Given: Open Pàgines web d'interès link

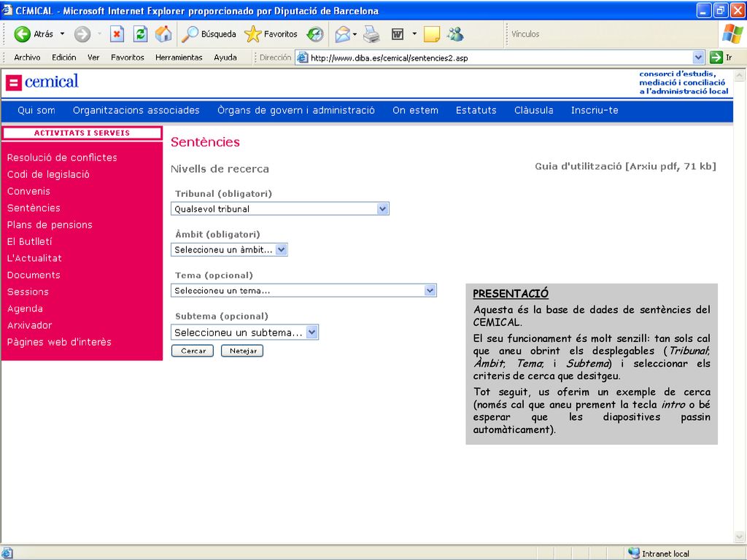Looking at the screenshot, I should coord(59,342).
